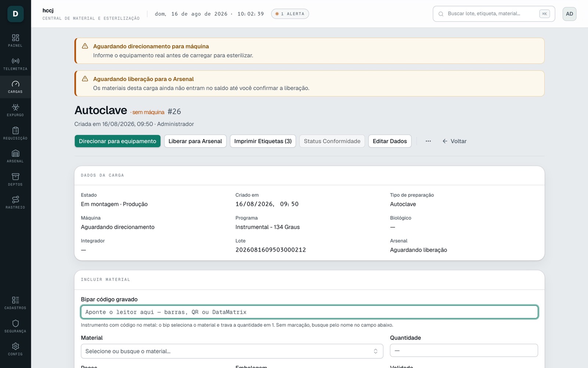
Task: Click the 'Aguardando liberação' Arsenal value
Action: pyautogui.click(x=419, y=250)
